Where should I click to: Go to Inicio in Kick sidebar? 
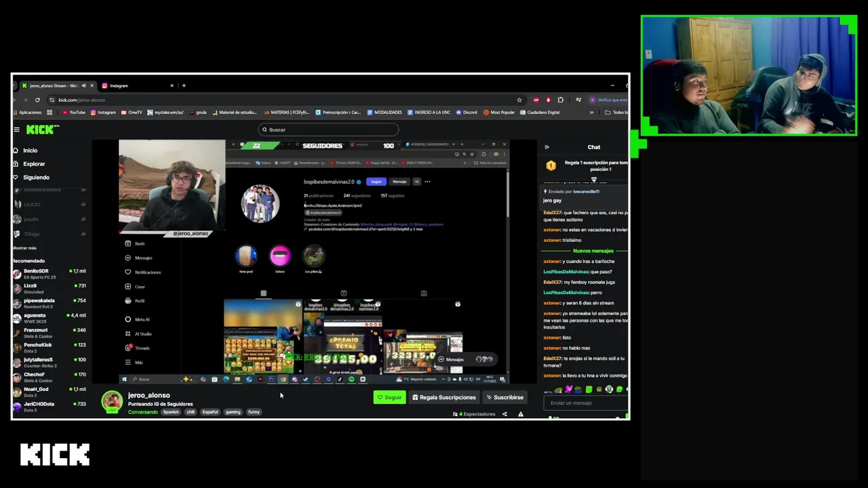point(30,150)
